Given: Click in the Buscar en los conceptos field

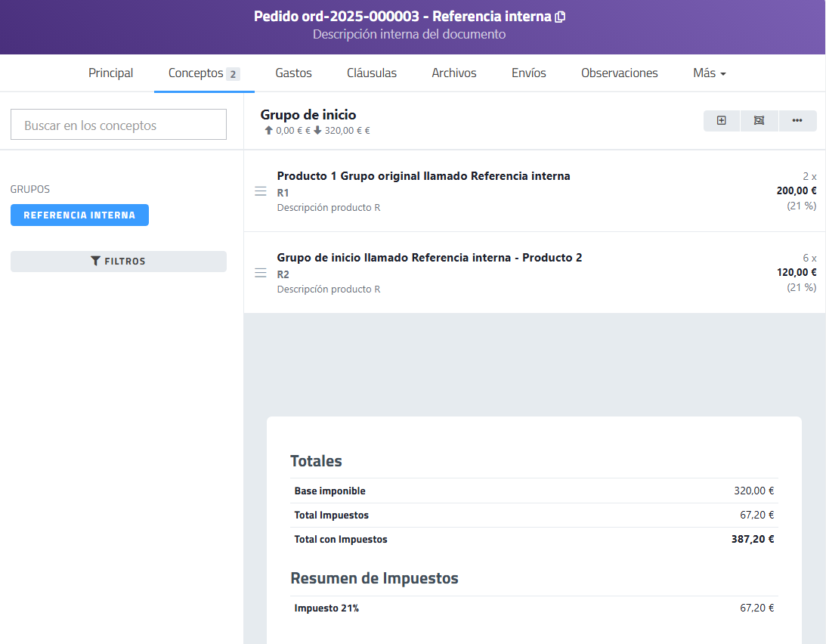Looking at the screenshot, I should tap(118, 125).
